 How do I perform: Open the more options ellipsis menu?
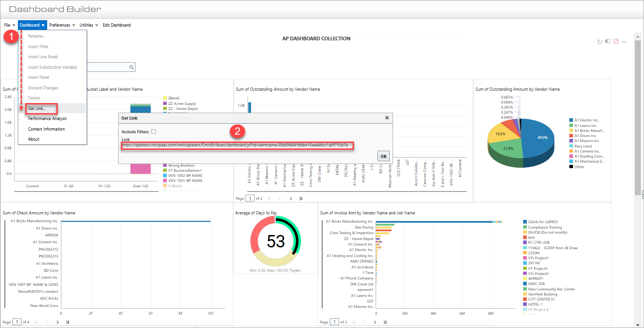pyautogui.click(x=624, y=41)
